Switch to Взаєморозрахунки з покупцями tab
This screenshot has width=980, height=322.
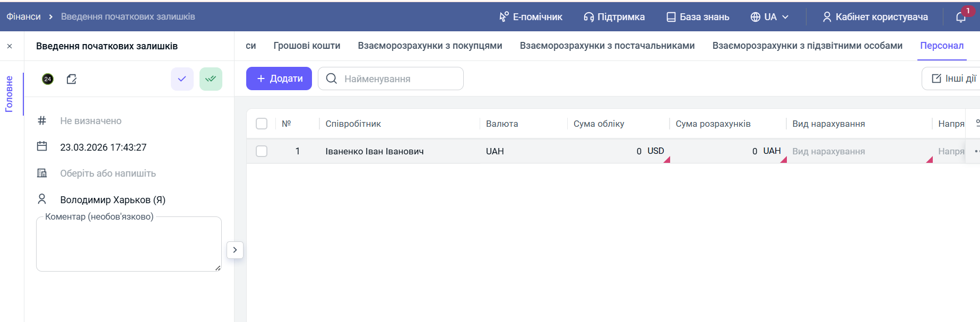coord(430,46)
